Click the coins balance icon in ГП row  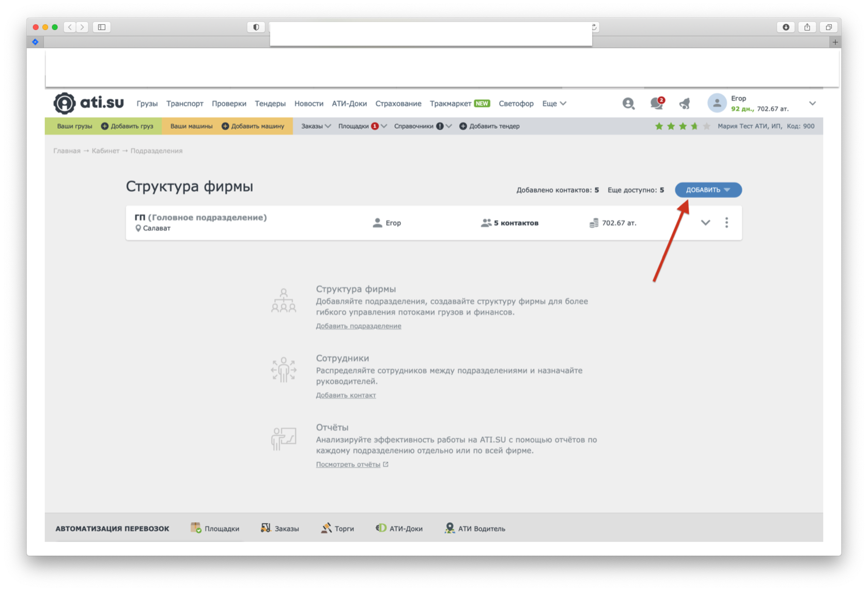point(594,223)
